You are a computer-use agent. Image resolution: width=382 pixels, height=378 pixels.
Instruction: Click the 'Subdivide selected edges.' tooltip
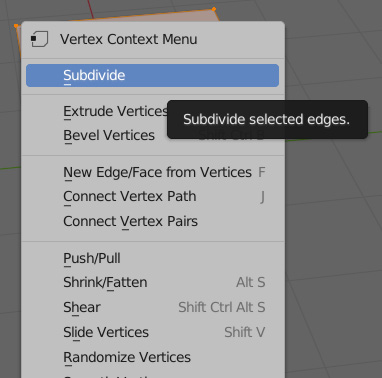(x=267, y=119)
